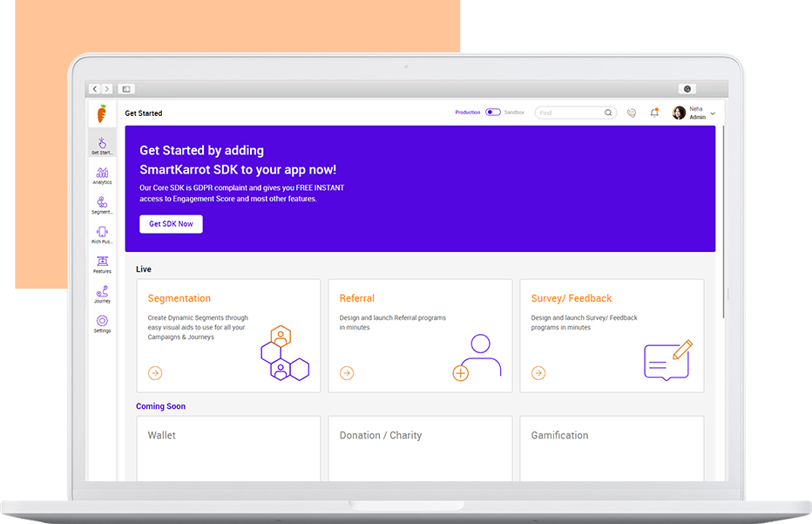Image resolution: width=812 pixels, height=524 pixels.
Task: Click the Survey pencil note illustration
Action: [x=668, y=360]
